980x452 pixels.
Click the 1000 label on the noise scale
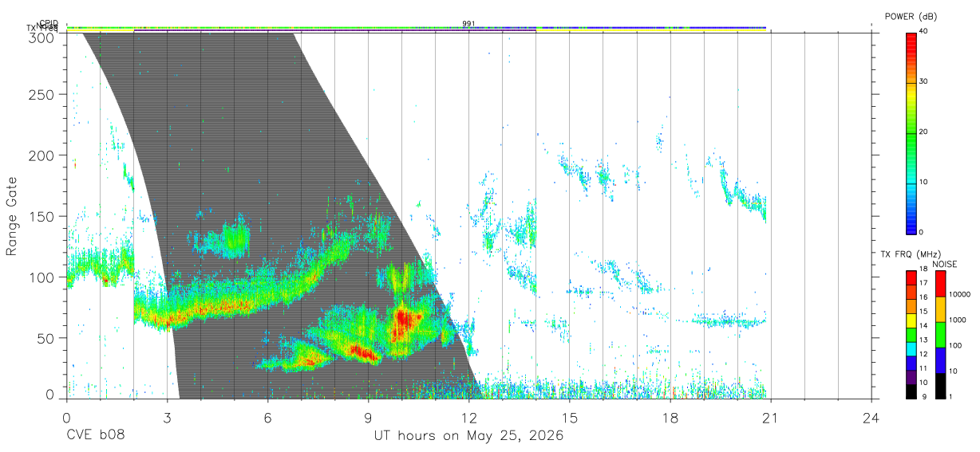coord(958,320)
